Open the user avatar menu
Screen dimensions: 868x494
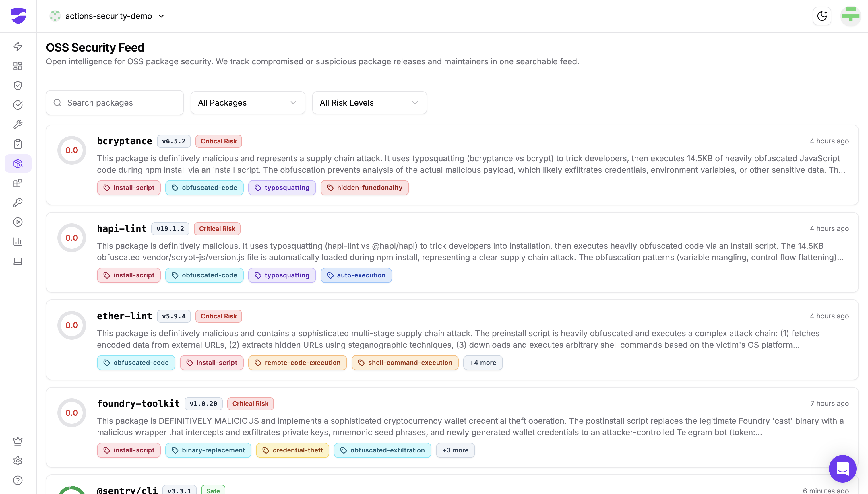click(x=850, y=16)
